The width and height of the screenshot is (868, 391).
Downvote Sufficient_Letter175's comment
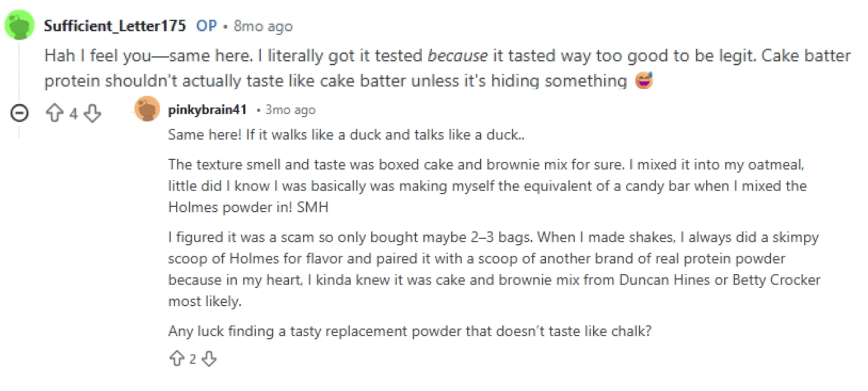tap(93, 113)
